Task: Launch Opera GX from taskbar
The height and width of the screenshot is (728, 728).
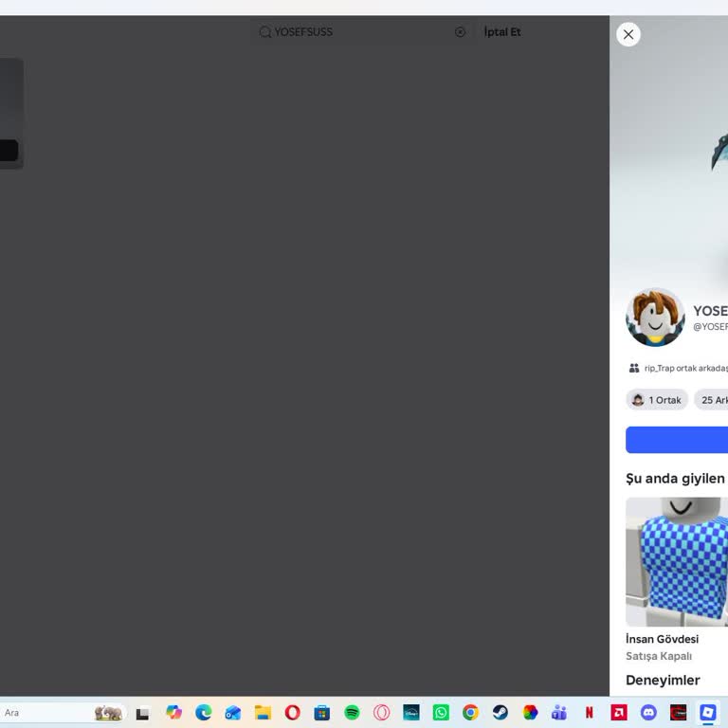Action: pyautogui.click(x=382, y=712)
